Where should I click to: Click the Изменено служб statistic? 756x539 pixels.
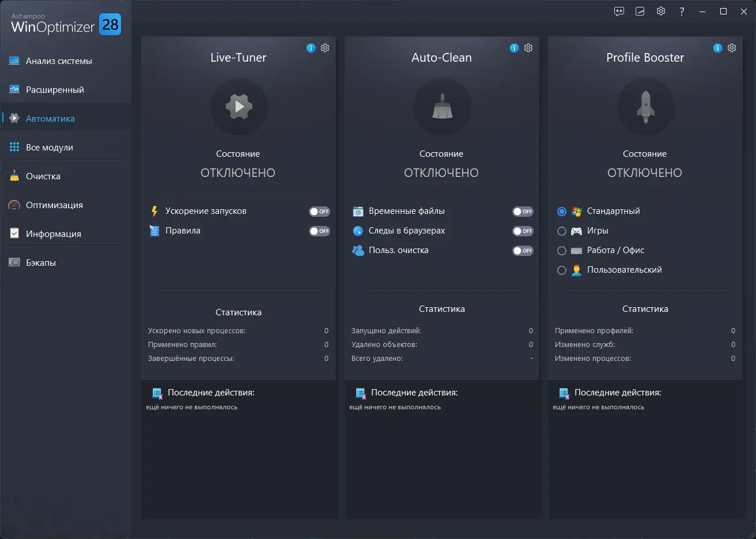pyautogui.click(x=645, y=345)
